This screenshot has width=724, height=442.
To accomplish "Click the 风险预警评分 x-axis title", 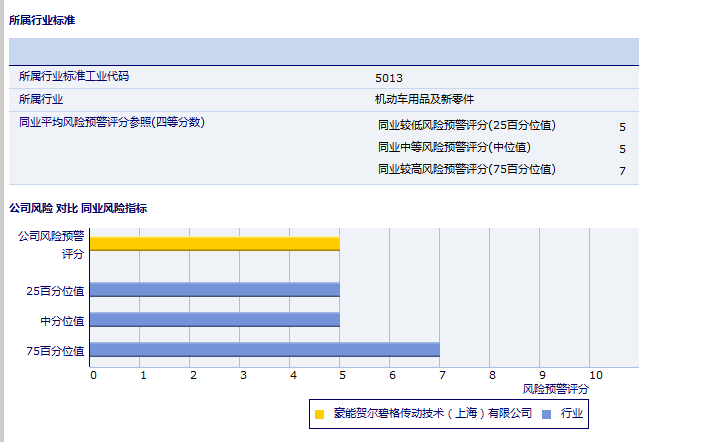I will (x=556, y=388).
